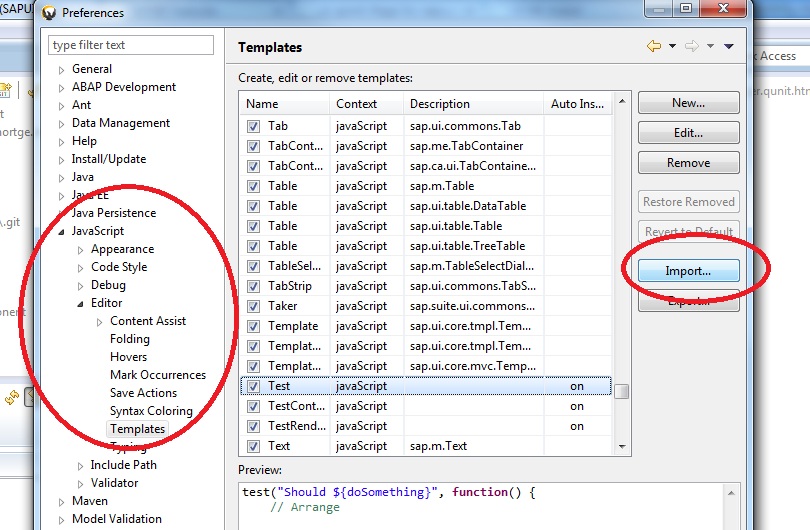
Task: Expand the ABAP Development tree node
Action: tap(62, 88)
